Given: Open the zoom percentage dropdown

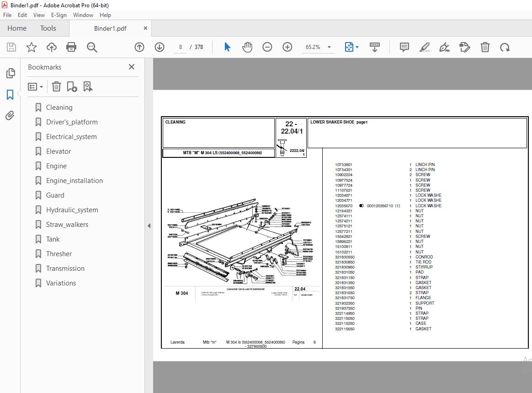Looking at the screenshot, I should coord(330,47).
